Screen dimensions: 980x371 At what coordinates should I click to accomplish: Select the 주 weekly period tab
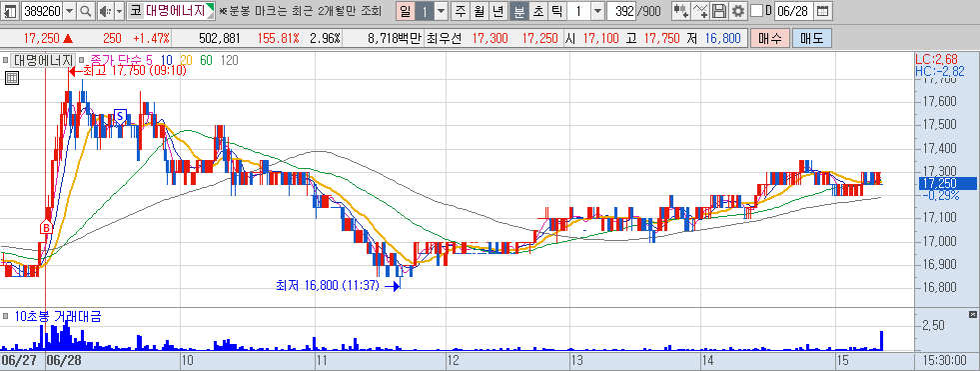pyautogui.click(x=461, y=11)
